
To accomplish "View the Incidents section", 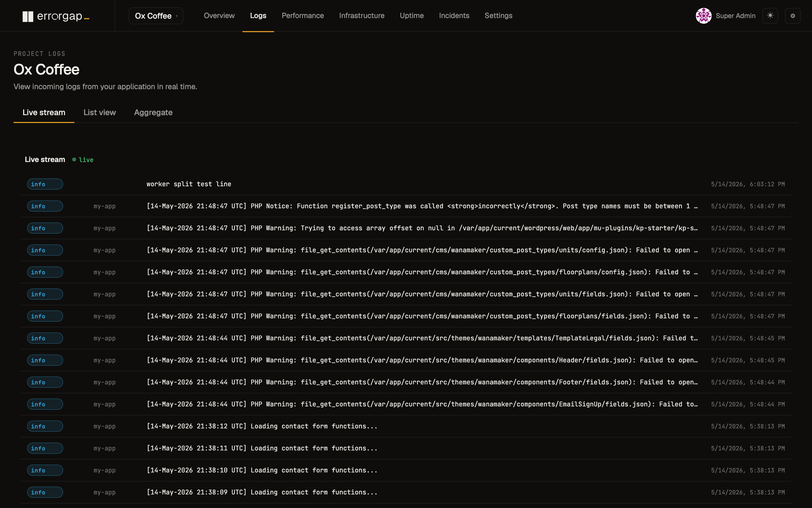I will coord(454,16).
